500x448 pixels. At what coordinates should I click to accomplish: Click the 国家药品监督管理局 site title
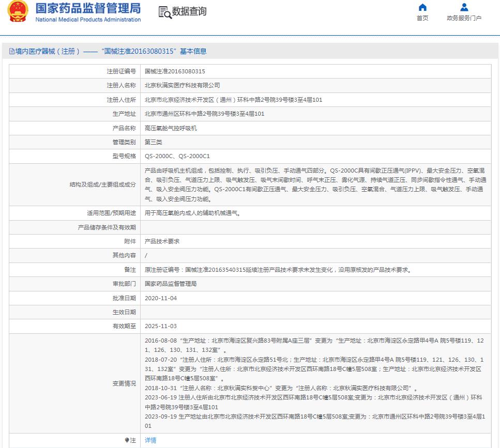[x=88, y=8]
